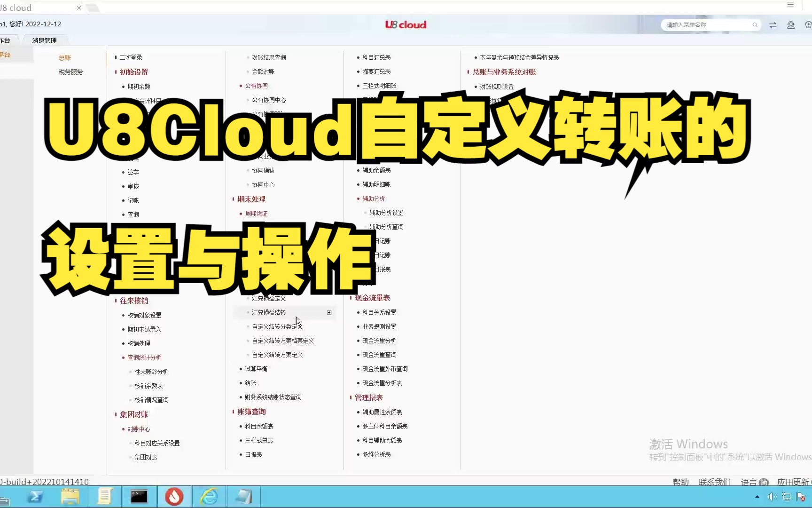
Task: Click the Action Center flag tray icon
Action: 801,497
